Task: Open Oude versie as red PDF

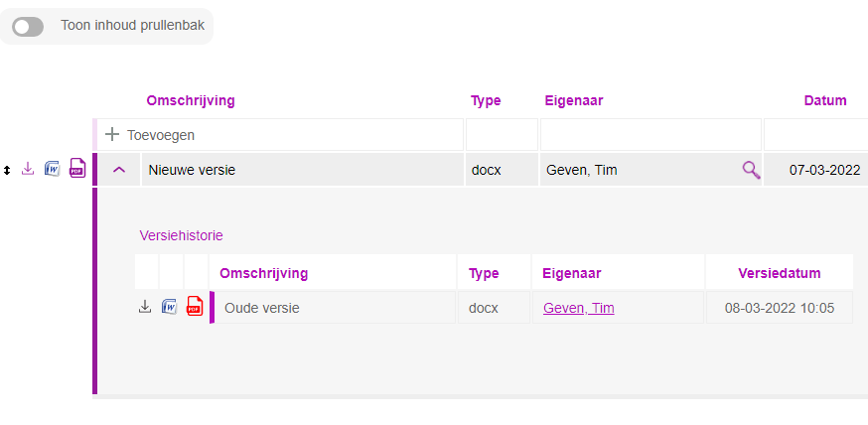Action: [195, 306]
